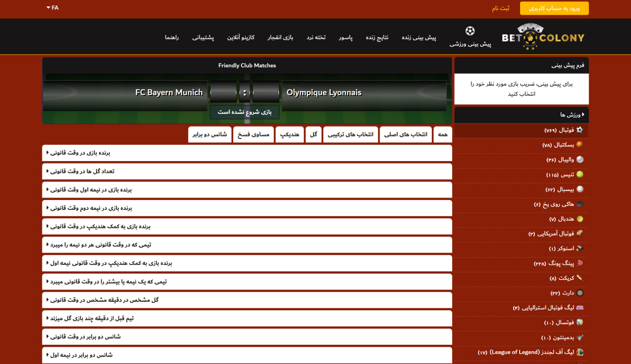Click the tennis ball icon

(x=580, y=174)
